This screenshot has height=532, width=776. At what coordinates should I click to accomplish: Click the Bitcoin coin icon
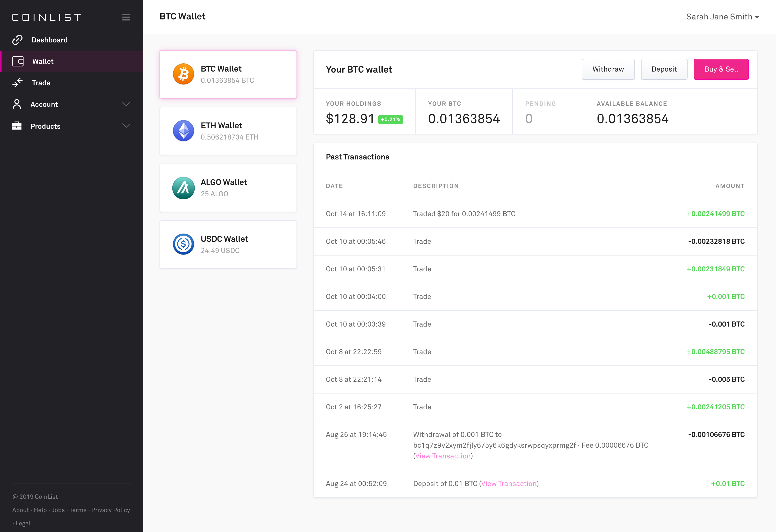tap(183, 74)
